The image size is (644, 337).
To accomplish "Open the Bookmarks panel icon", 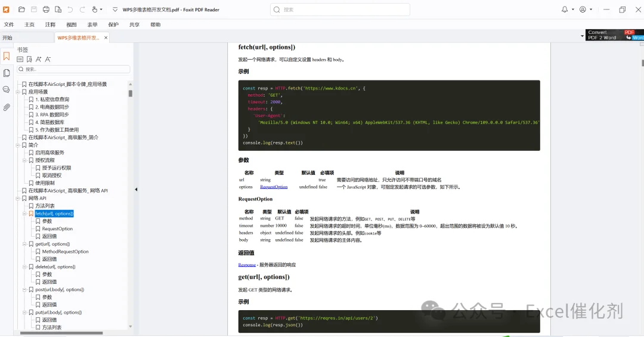I will [x=7, y=56].
